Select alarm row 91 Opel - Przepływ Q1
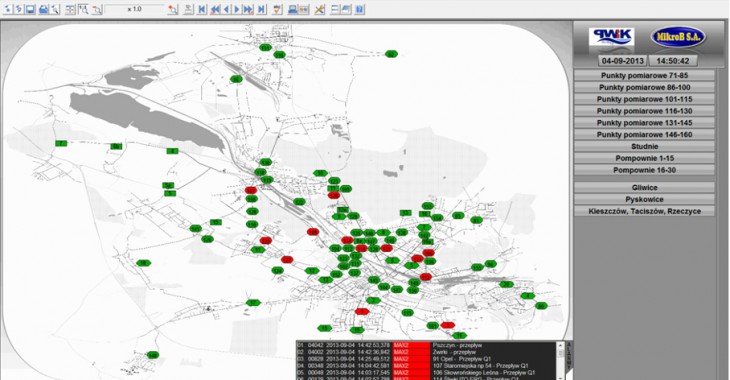Image resolution: width=730 pixels, height=380 pixels. (x=426, y=359)
